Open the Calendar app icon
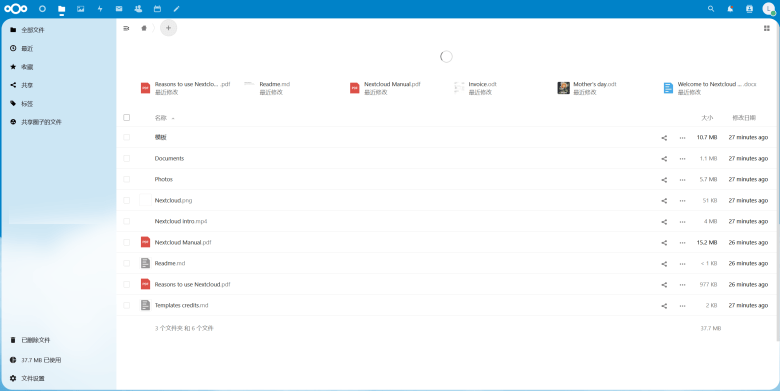780x391 pixels. 157,8
